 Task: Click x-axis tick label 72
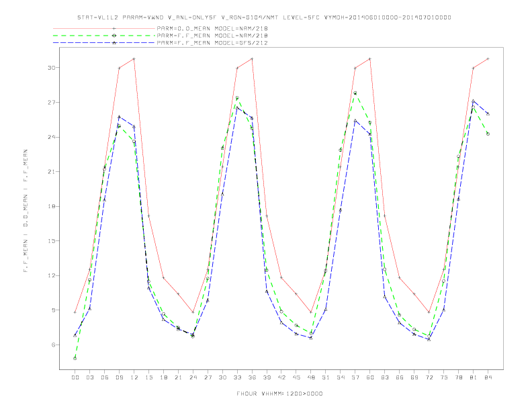pyautogui.click(x=429, y=377)
